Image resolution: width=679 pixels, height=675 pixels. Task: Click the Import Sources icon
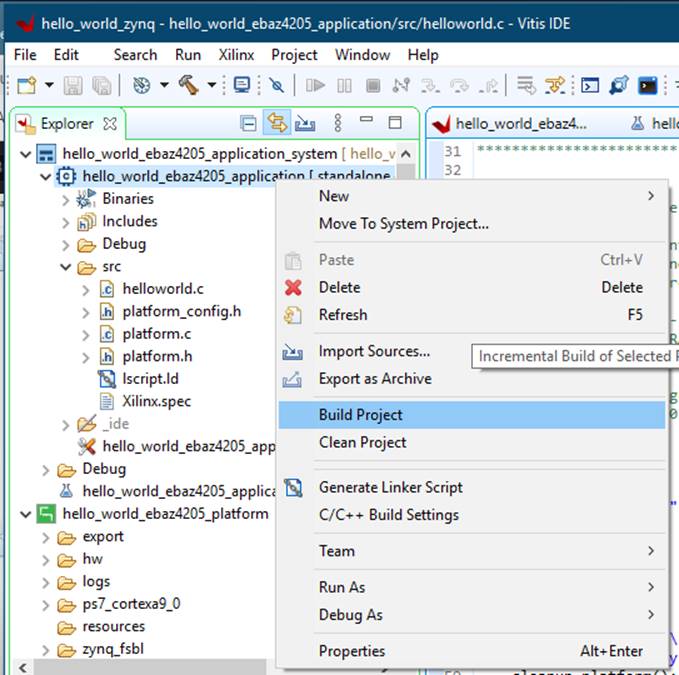[x=293, y=352]
